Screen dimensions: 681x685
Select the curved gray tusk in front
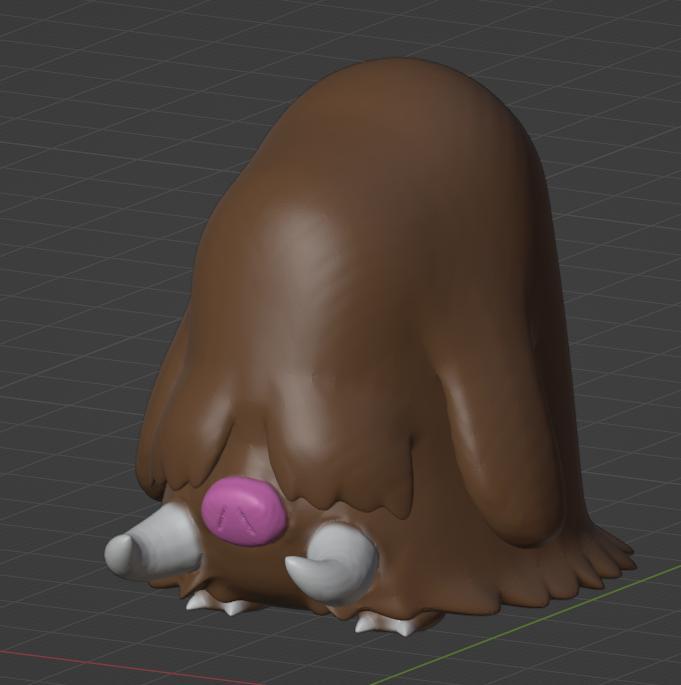pyautogui.click(x=332, y=563)
